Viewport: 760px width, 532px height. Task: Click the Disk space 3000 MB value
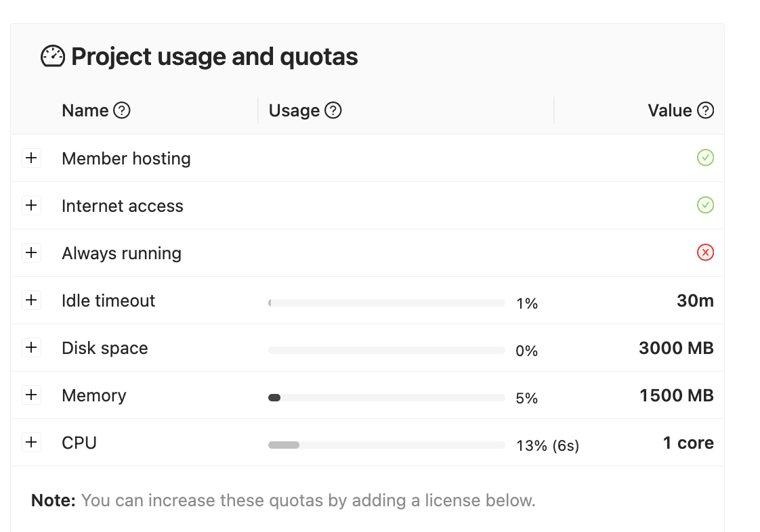[x=675, y=348]
